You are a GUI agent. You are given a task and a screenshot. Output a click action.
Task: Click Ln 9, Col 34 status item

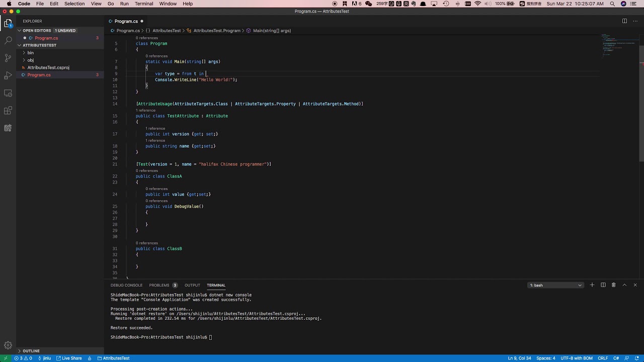click(520, 358)
